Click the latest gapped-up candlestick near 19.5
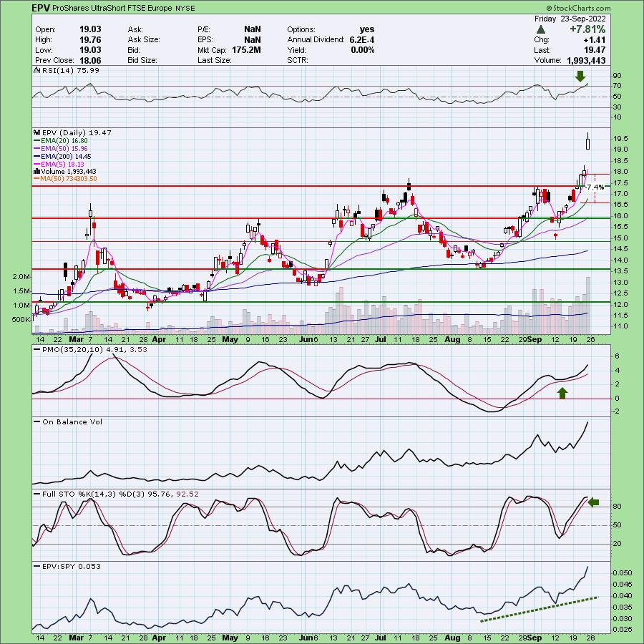 point(588,142)
